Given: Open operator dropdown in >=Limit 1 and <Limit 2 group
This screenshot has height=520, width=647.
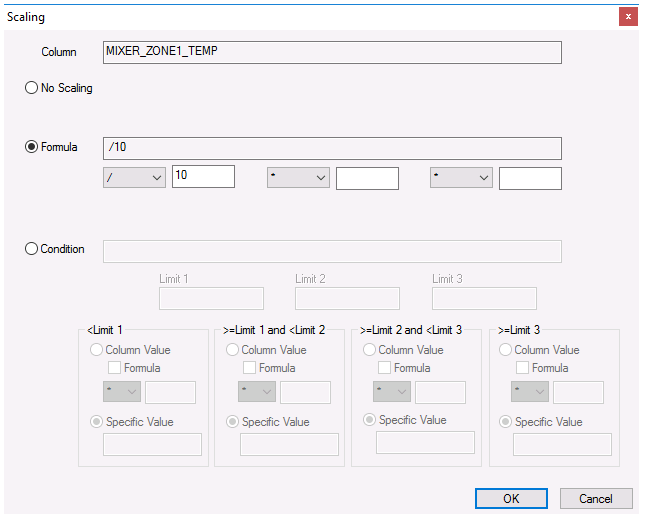Looking at the screenshot, I should [x=257, y=392].
